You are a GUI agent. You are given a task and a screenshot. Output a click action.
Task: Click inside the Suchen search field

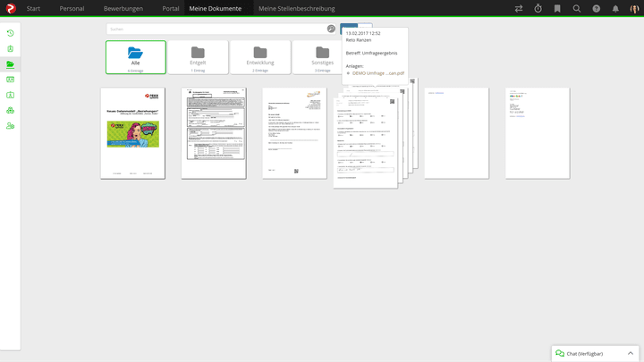(215, 29)
